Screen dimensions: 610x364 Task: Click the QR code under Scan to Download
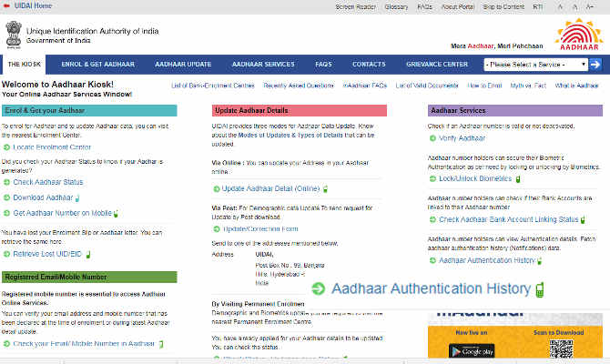click(x=563, y=350)
